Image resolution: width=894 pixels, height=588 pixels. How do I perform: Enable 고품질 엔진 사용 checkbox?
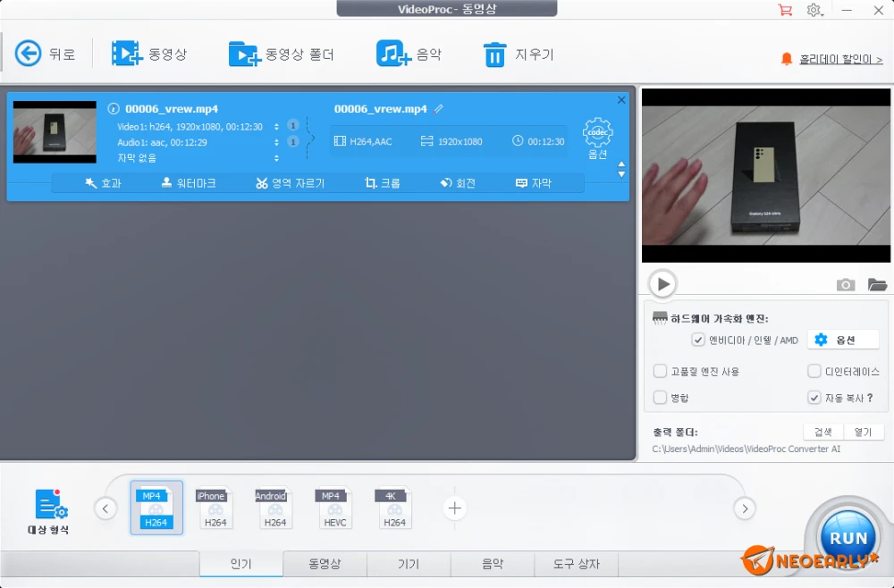pyautogui.click(x=660, y=371)
